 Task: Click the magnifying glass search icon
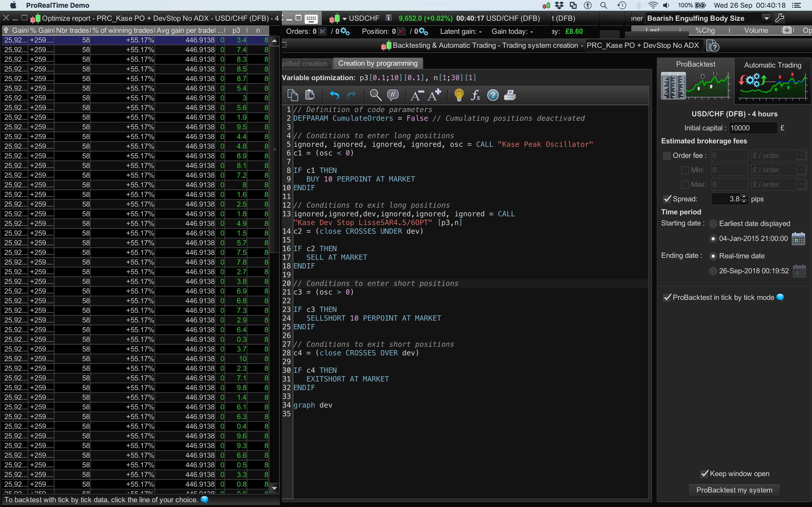(375, 95)
